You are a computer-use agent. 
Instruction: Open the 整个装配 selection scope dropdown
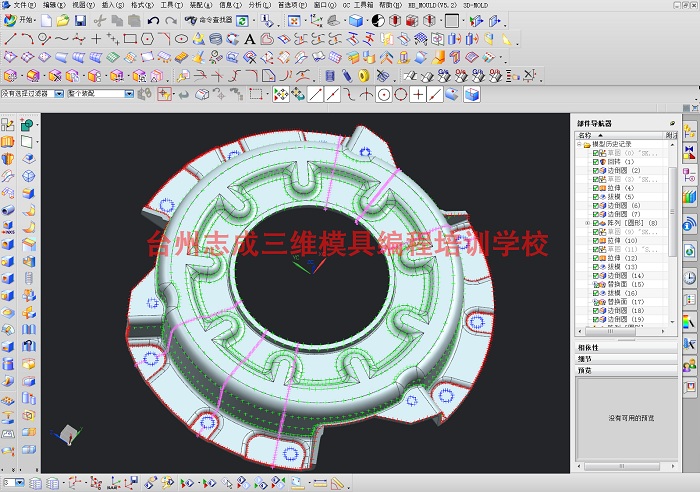click(x=129, y=94)
